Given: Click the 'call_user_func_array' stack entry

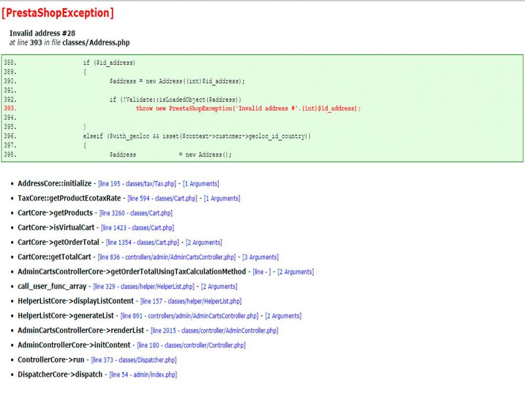Looking at the screenshot, I should pos(52,287).
